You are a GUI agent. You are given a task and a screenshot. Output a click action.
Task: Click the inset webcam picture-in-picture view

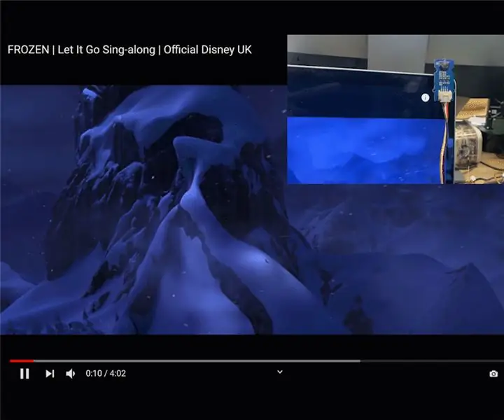click(x=395, y=109)
